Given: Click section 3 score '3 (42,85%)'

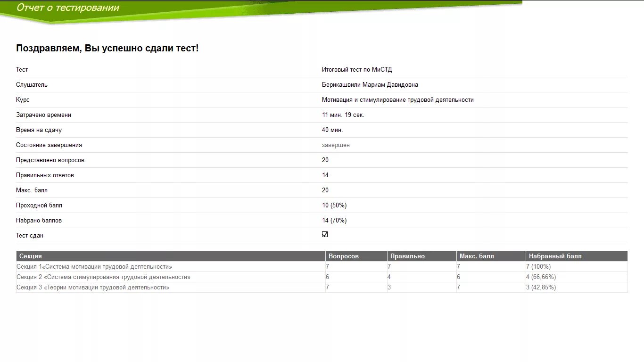Looking at the screenshot, I should coord(541,288).
